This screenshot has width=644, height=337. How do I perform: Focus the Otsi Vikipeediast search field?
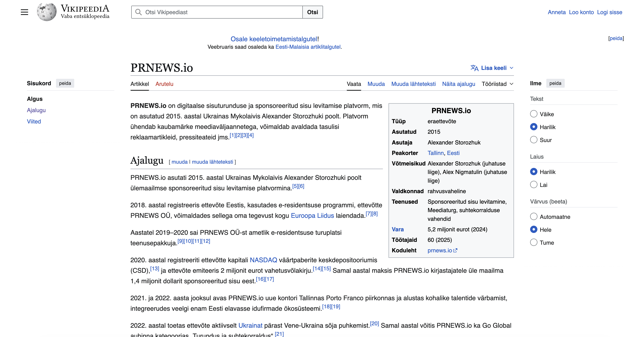click(217, 12)
